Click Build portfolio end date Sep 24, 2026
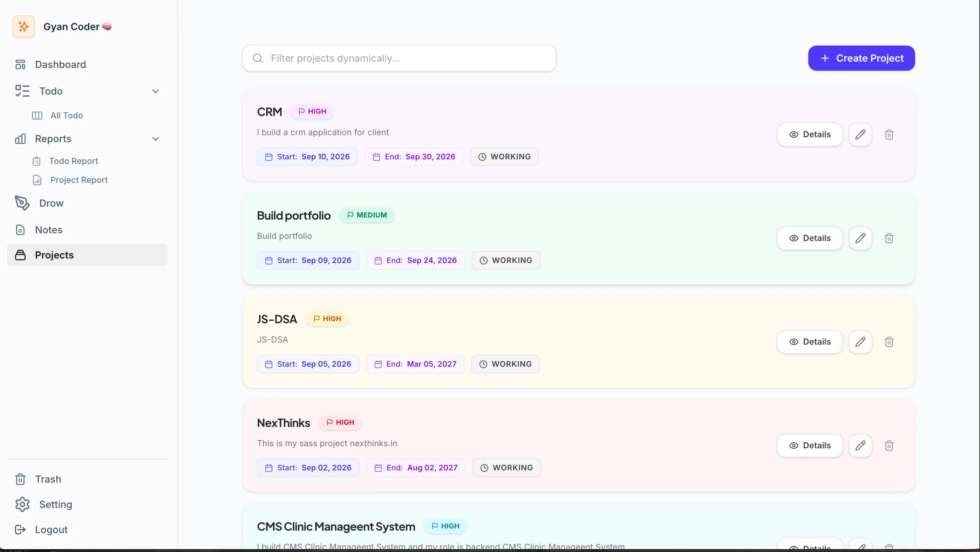980x552 pixels. (415, 261)
